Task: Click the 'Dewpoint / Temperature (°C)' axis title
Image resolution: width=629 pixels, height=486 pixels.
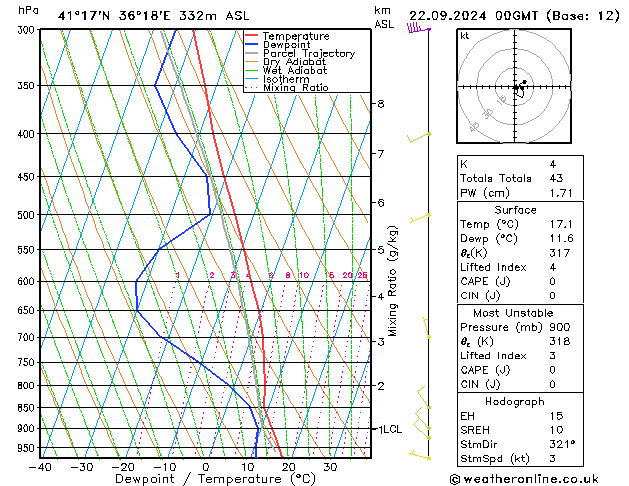Action: point(215,479)
